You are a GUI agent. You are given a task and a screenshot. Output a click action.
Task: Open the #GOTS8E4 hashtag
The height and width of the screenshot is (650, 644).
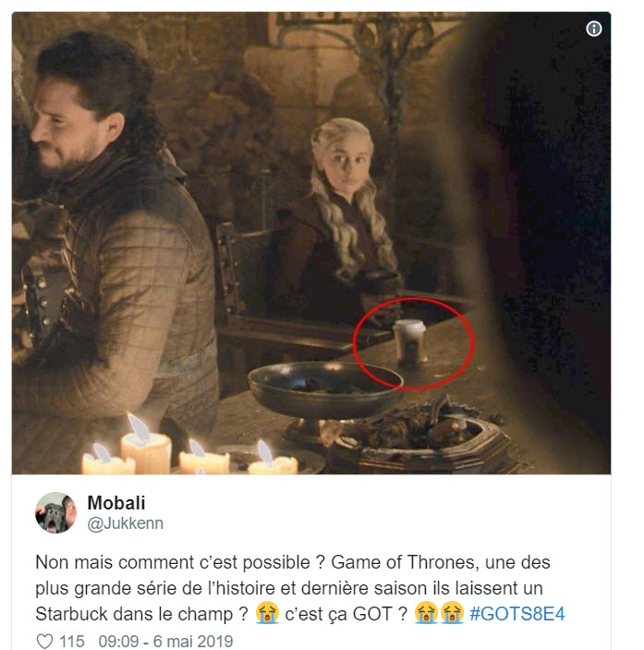pyautogui.click(x=517, y=614)
